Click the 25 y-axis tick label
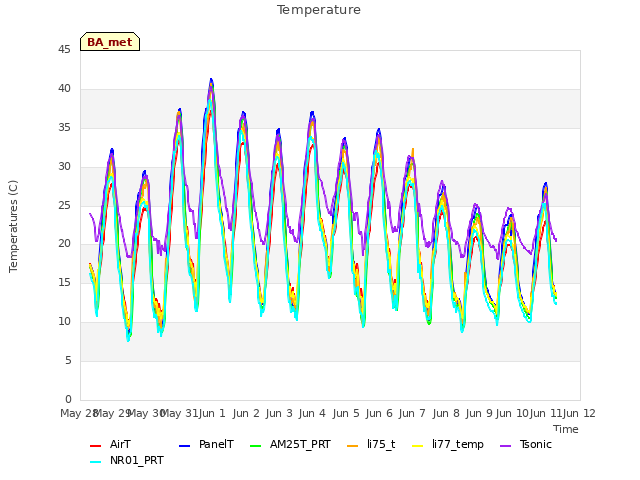 pyautogui.click(x=64, y=205)
